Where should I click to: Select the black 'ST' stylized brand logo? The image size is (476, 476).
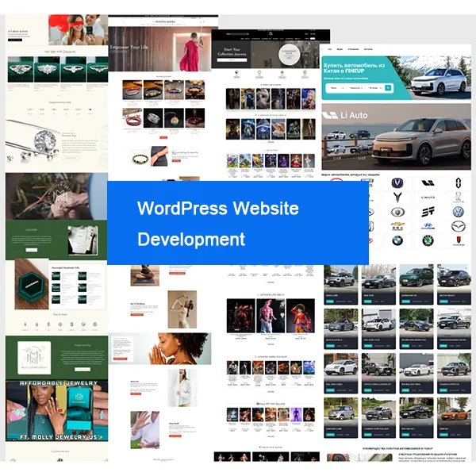pos(428,212)
